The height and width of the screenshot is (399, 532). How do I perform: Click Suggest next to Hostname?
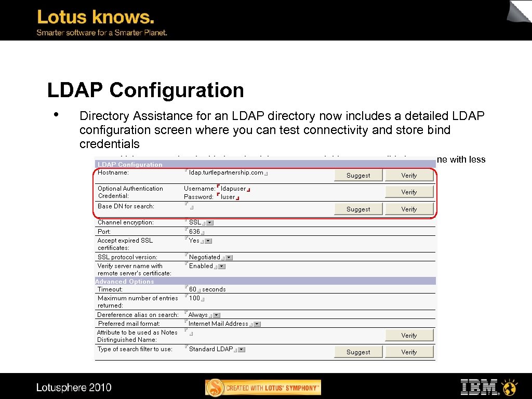(358, 175)
